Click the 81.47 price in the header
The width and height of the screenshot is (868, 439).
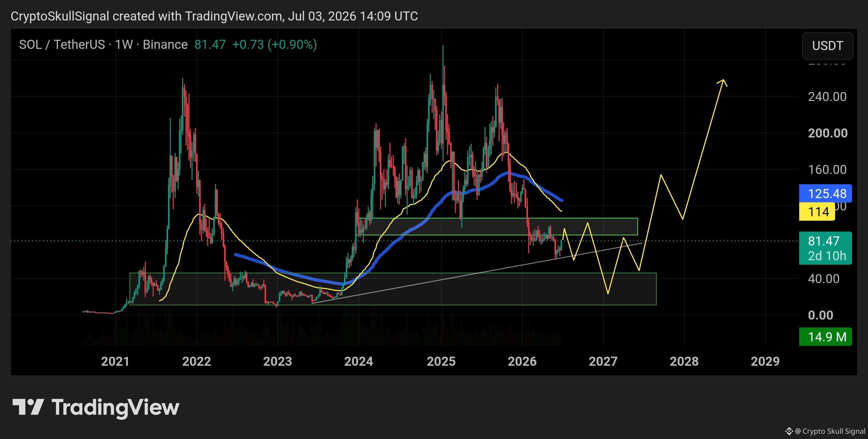pyautogui.click(x=210, y=44)
